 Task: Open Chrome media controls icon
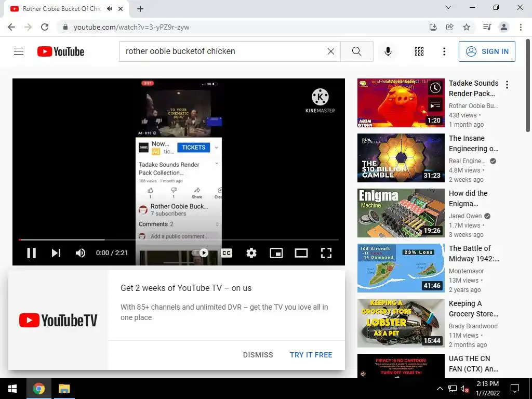tap(487, 27)
